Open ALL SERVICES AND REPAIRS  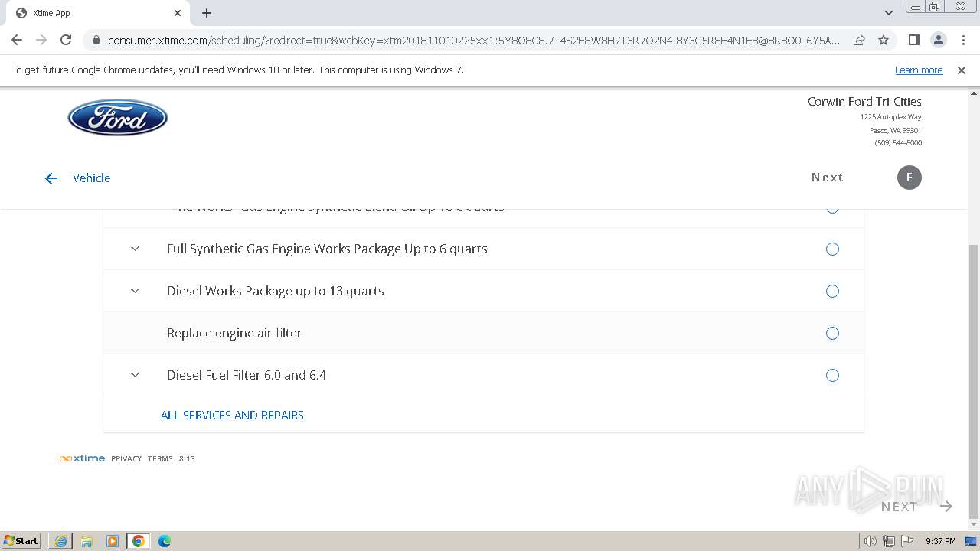(x=232, y=415)
